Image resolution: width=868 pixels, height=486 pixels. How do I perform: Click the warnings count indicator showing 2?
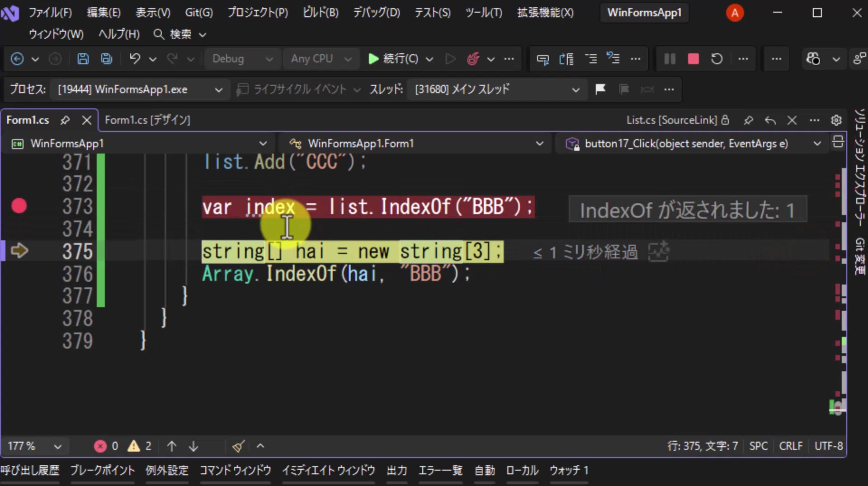point(140,446)
